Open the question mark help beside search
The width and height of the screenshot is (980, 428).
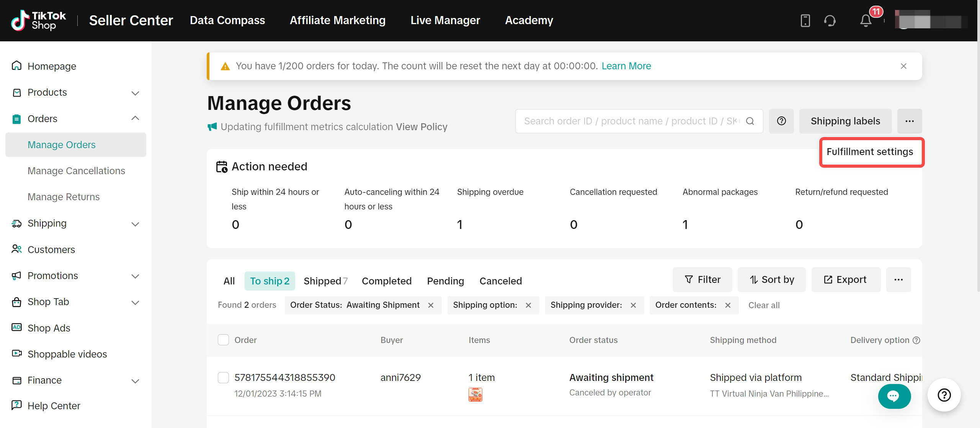[781, 121]
